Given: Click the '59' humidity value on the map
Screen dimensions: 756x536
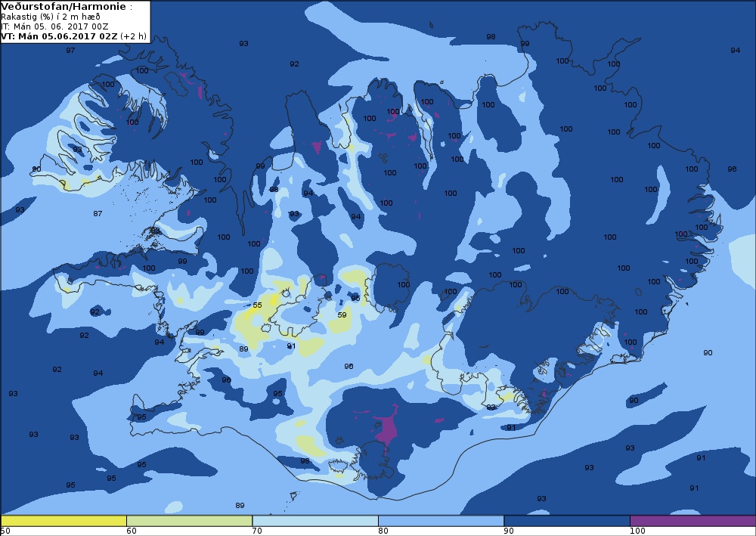Looking at the screenshot, I should coord(342,314).
